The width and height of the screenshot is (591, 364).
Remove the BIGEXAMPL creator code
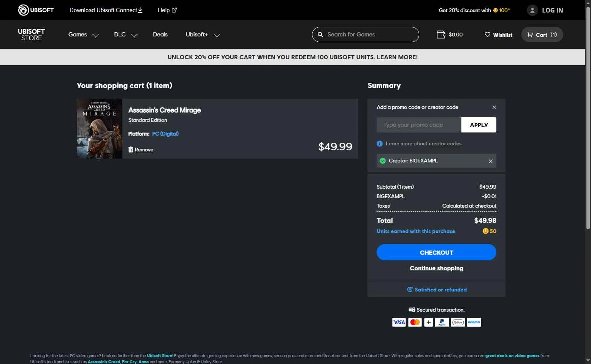(x=491, y=161)
